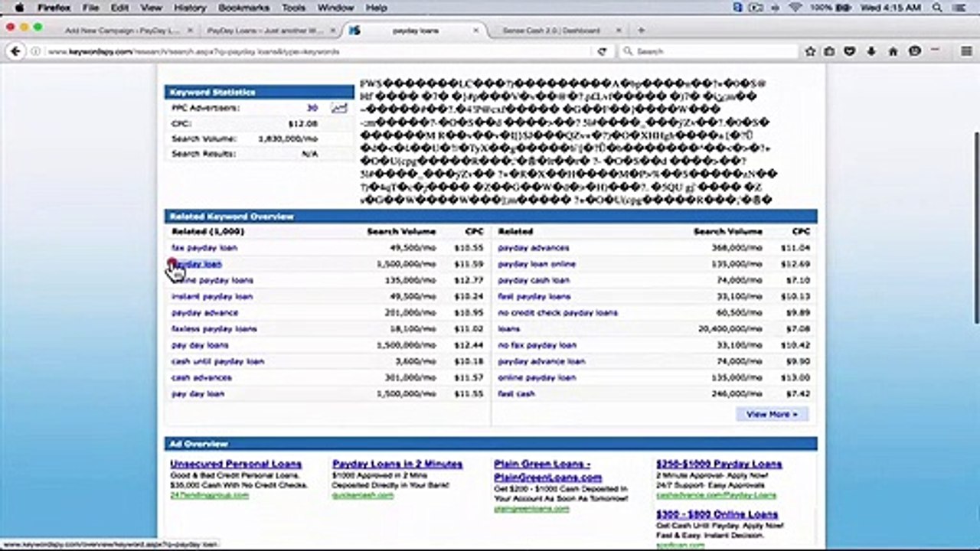Open the 'payday loan' keyword link
Image resolution: width=980 pixels, height=551 pixels.
tap(197, 264)
